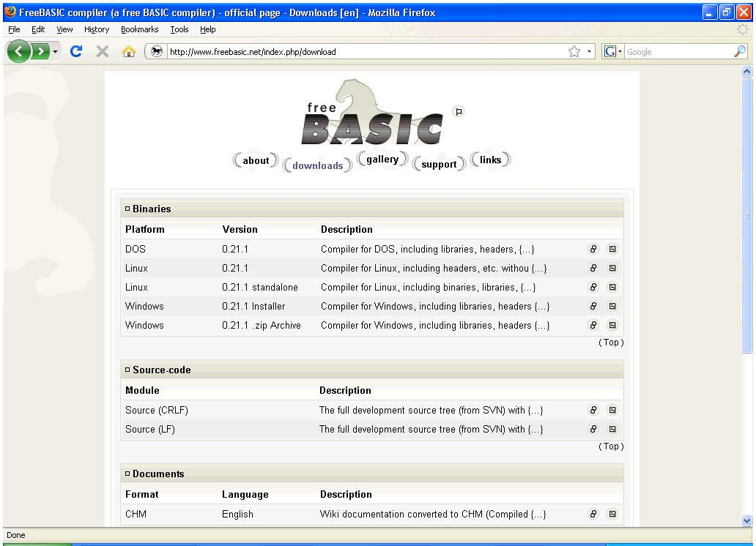
Task: Open the address bar URL history dropdown
Action: coord(589,51)
